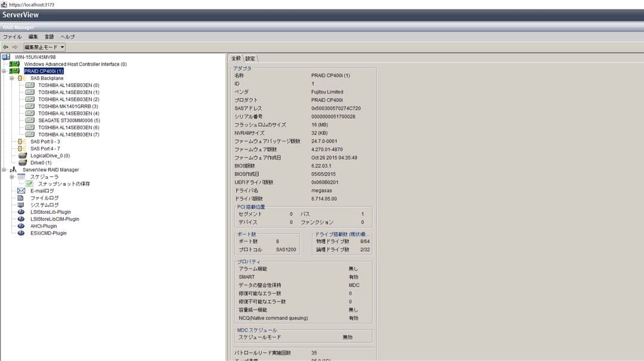Click disk icon for SEAGATE ST300MM0006 (5)
The image size is (644, 361).
click(30, 120)
